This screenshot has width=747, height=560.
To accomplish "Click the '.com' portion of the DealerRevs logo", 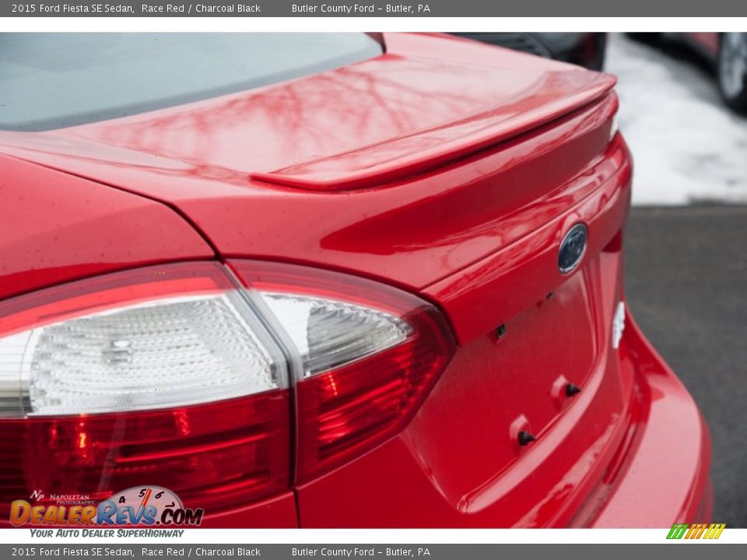I will (x=179, y=517).
